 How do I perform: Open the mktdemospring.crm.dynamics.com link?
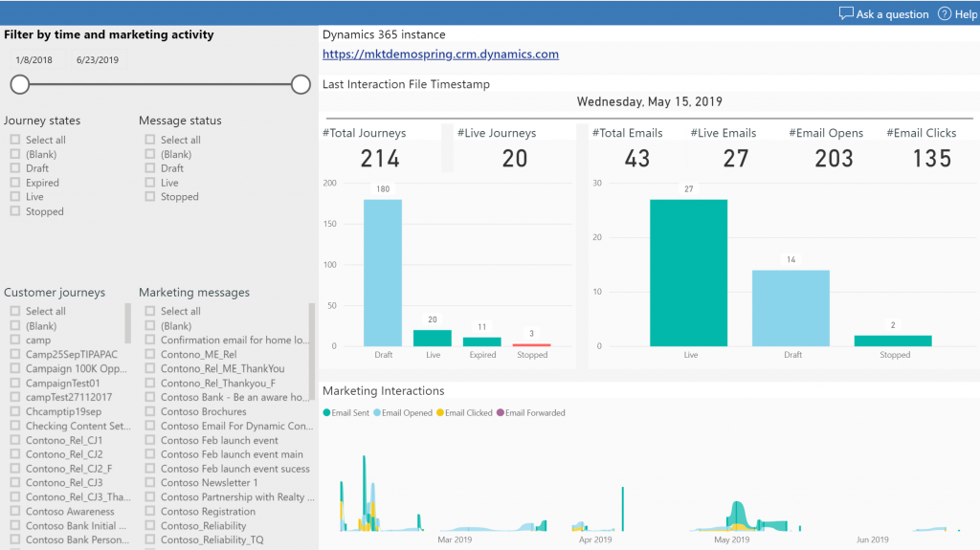click(440, 55)
